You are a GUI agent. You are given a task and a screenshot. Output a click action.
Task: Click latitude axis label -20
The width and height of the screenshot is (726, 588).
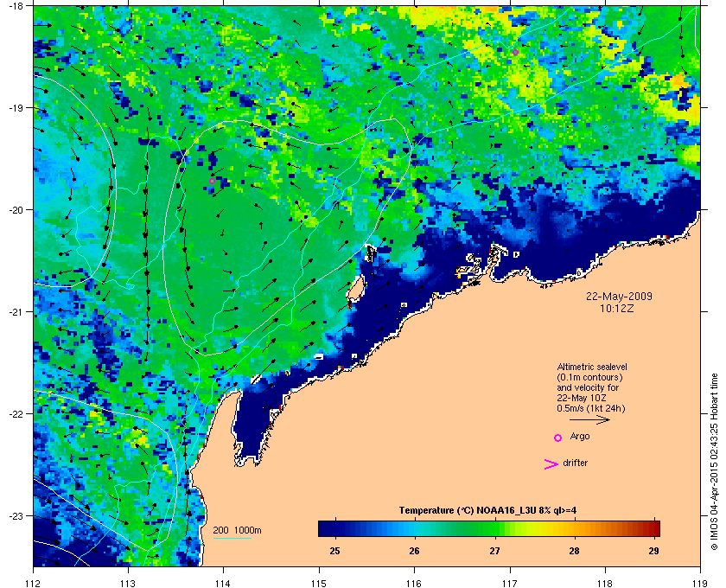click(16, 209)
